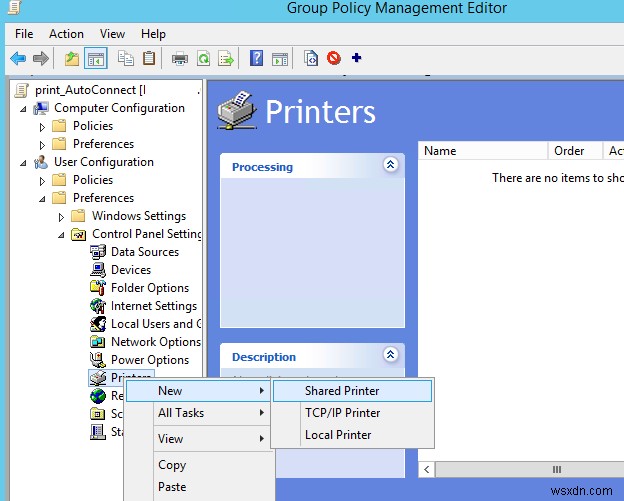Click the blue plus New item icon
Screen dimensions: 624x501
(357, 58)
